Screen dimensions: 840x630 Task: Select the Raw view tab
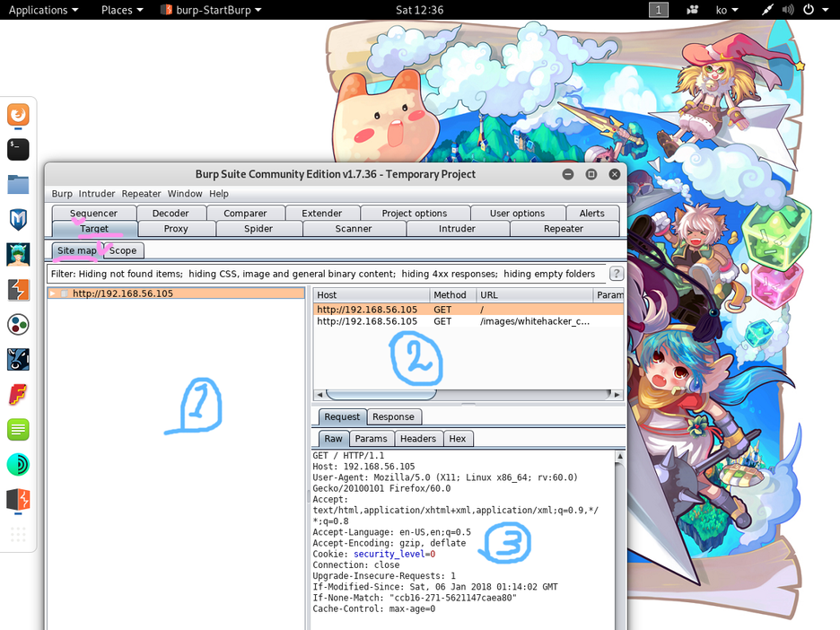(x=333, y=439)
